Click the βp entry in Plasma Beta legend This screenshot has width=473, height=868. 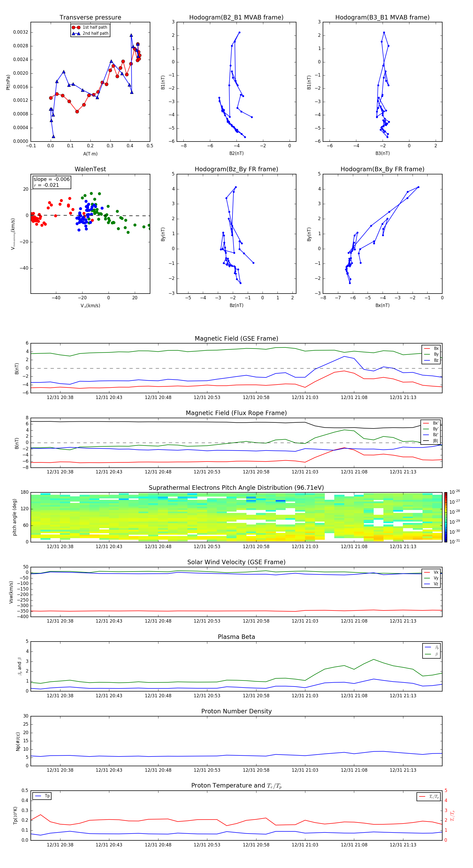click(x=431, y=647)
